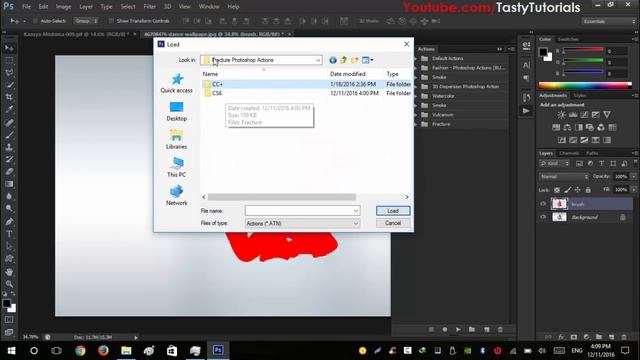Add Brightness/Contrast adjustment icon
Image resolution: width=640 pixels, height=360 pixels.
(x=562, y=115)
